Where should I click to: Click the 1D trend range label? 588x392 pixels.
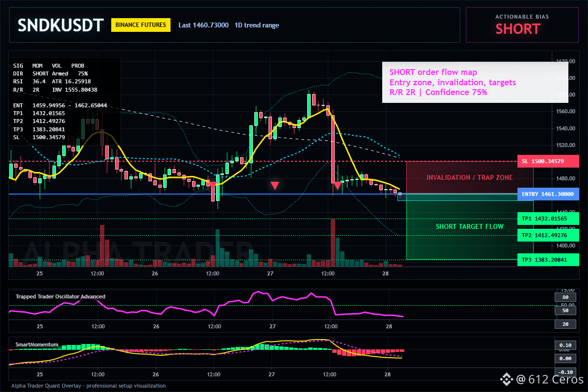tap(257, 25)
